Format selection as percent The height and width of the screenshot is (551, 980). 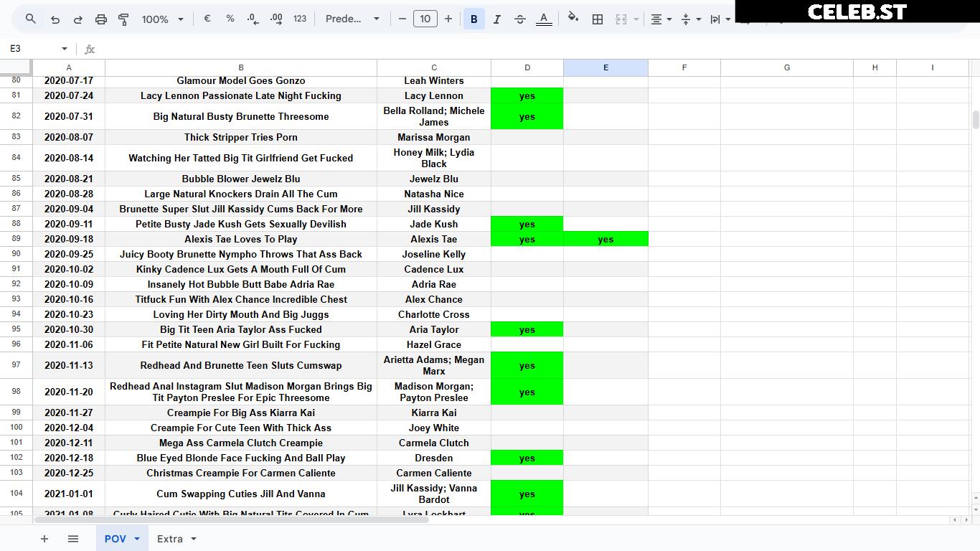coord(230,19)
